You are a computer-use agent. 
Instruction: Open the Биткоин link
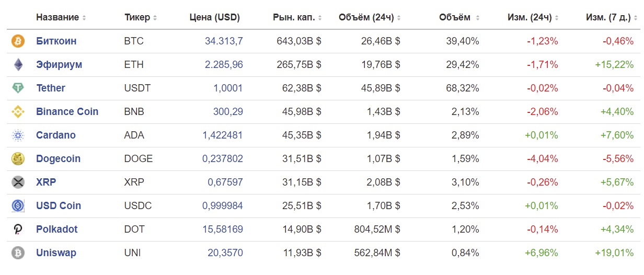[56, 41]
